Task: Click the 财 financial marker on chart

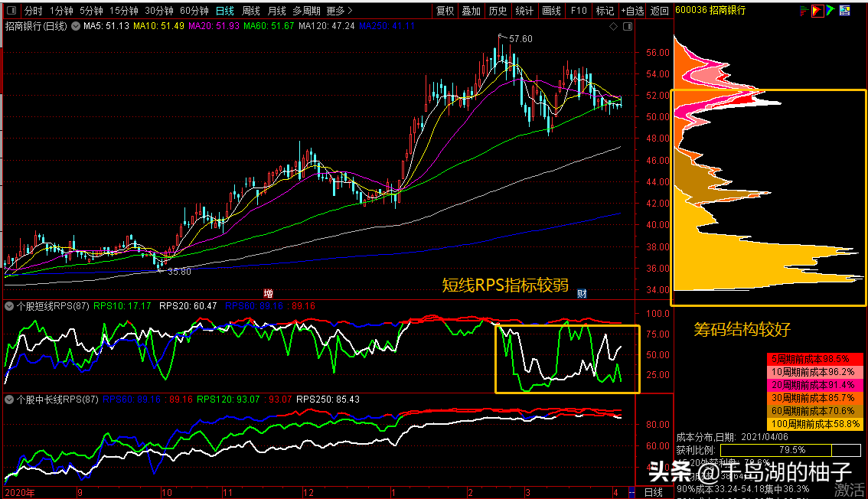Action: [x=582, y=294]
